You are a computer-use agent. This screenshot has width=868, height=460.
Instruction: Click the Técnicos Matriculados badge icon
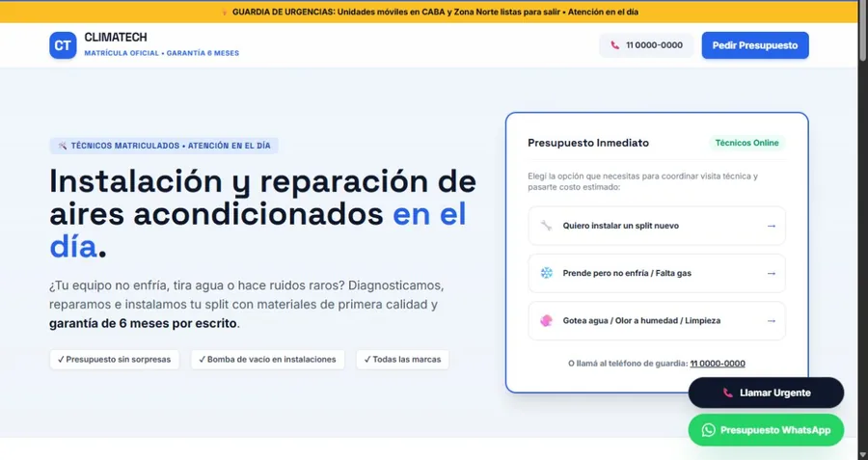tap(63, 146)
